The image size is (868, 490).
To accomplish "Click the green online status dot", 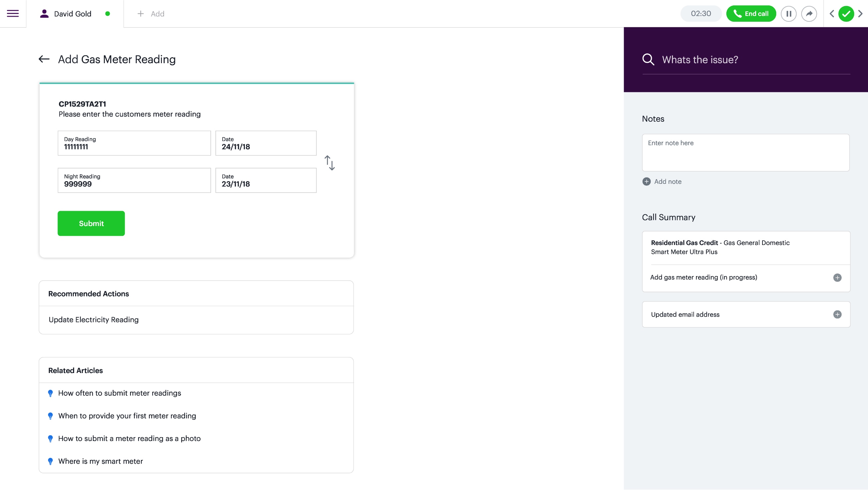I will pyautogui.click(x=108, y=14).
